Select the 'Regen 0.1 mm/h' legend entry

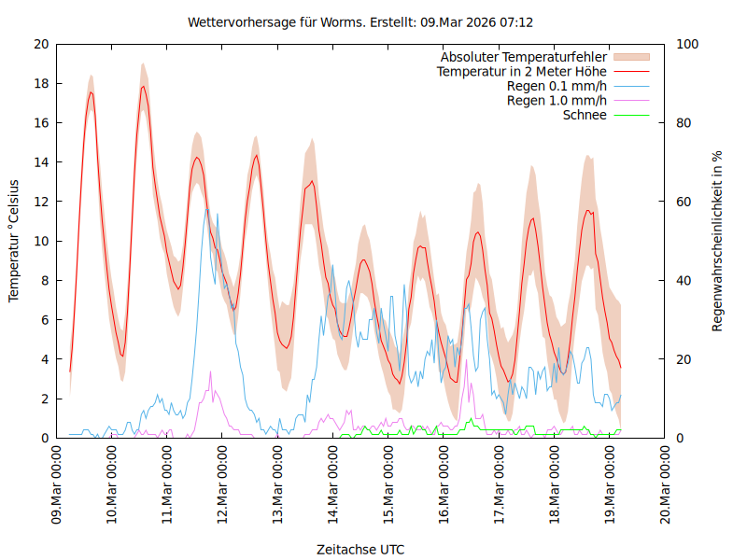click(x=557, y=86)
